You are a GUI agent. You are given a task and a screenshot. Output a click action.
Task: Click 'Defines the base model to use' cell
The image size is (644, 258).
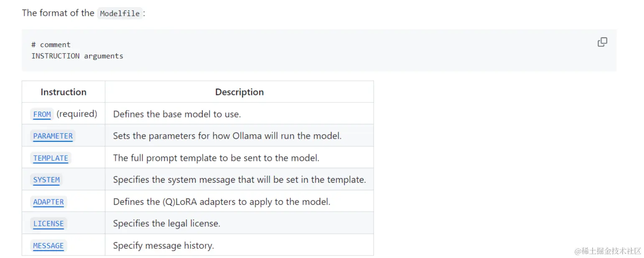coord(177,114)
